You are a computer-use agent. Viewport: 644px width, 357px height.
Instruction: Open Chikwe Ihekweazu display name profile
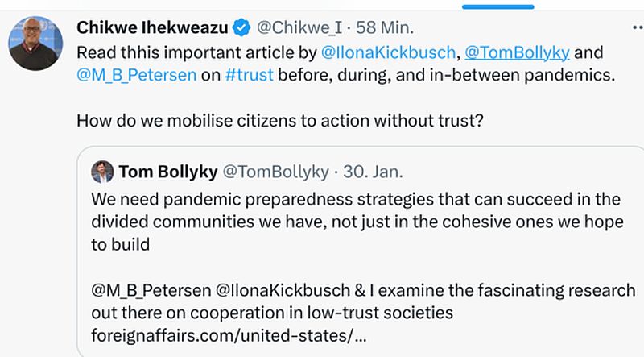pos(151,28)
